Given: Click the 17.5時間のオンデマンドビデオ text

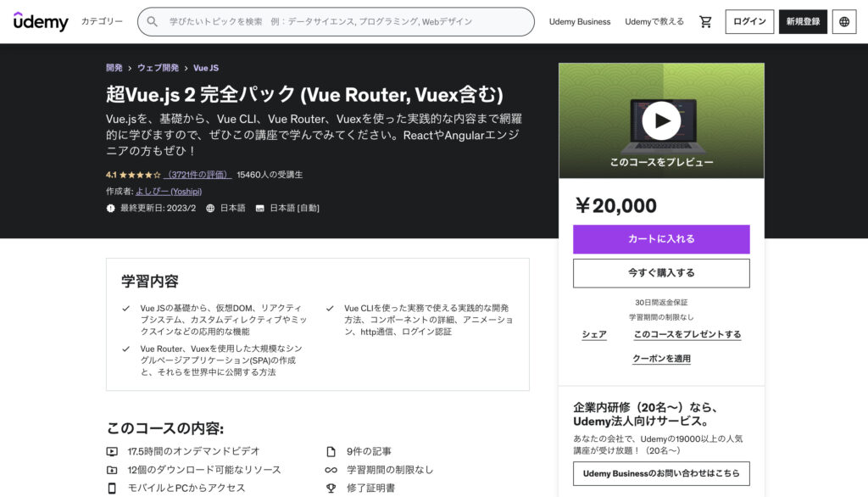Looking at the screenshot, I should (194, 451).
